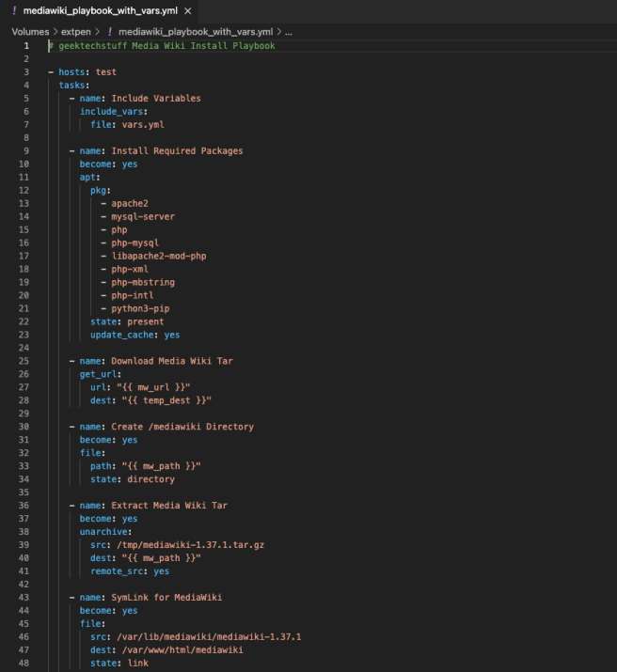Screen dimensions: 617x672
Task: Click the 'pkg' key on line 12
Action: [x=98, y=190]
